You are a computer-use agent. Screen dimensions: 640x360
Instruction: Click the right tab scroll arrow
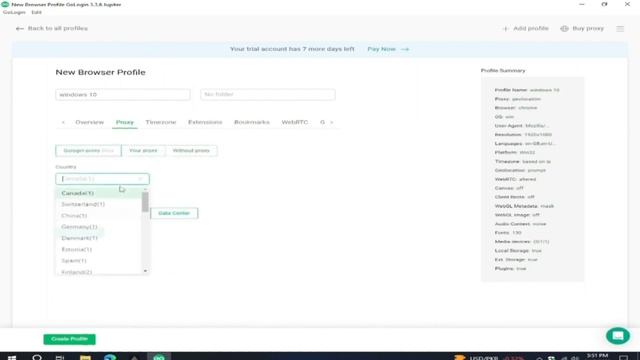[x=331, y=122]
